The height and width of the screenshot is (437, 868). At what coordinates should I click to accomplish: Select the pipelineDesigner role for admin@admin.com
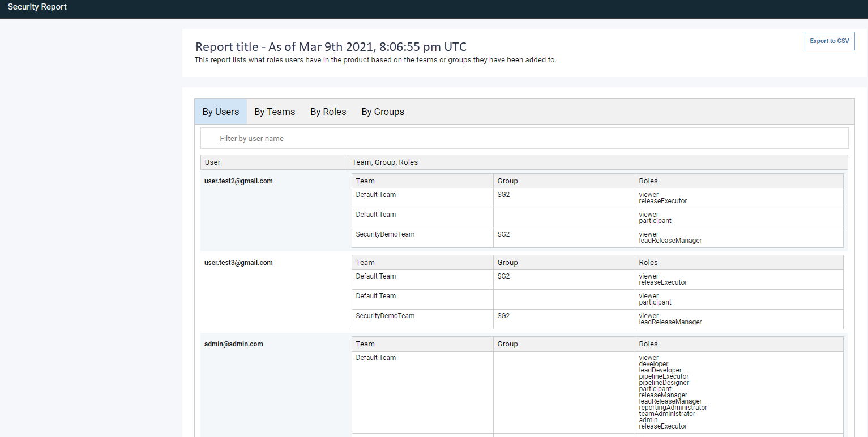tap(664, 382)
